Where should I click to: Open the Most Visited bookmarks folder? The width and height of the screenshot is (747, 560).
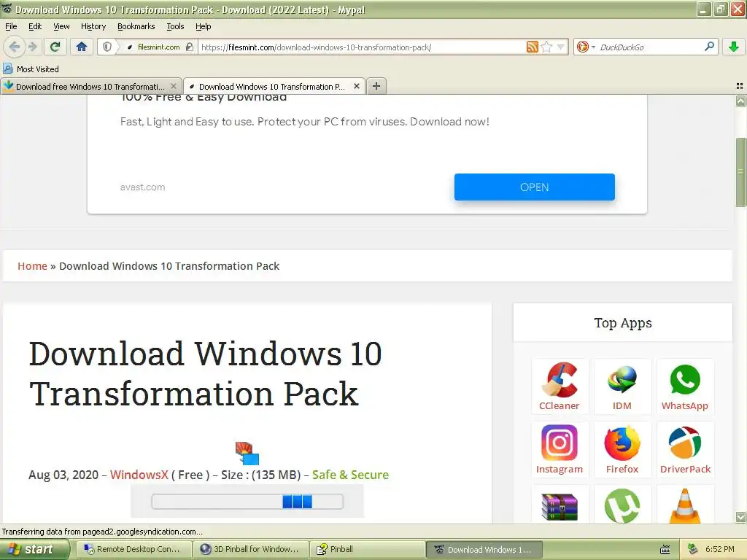31,69
